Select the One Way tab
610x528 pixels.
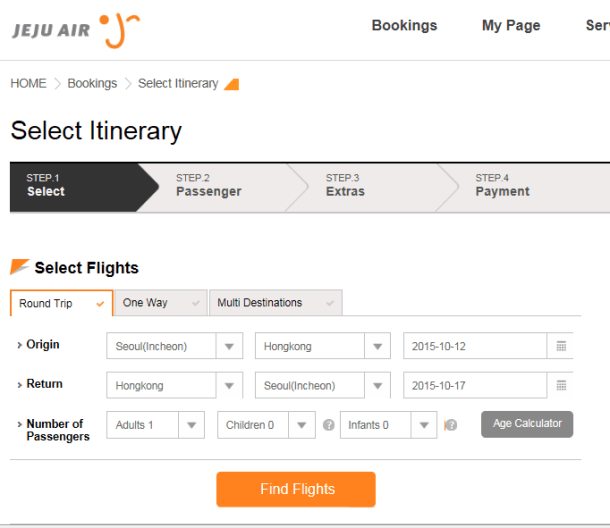coord(161,303)
